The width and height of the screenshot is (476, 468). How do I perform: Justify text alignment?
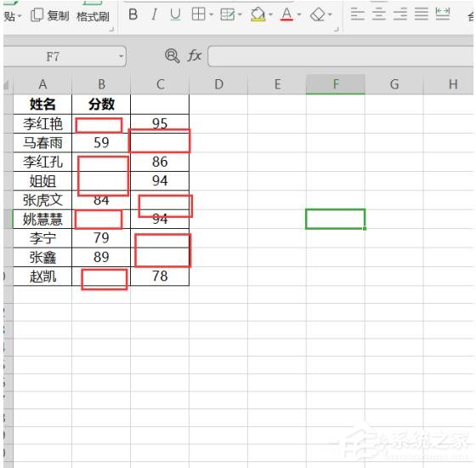click(x=422, y=14)
